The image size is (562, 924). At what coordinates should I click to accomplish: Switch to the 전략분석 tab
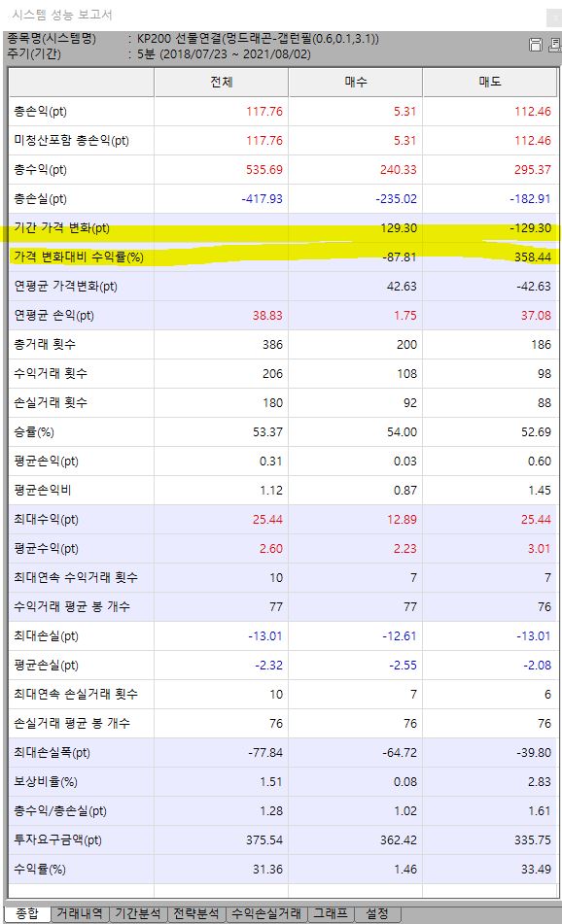(196, 913)
